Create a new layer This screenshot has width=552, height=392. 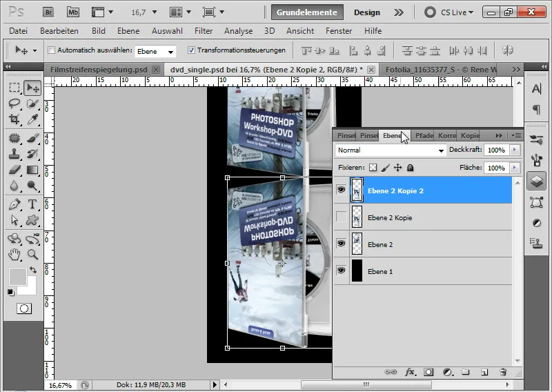pyautogui.click(x=484, y=372)
